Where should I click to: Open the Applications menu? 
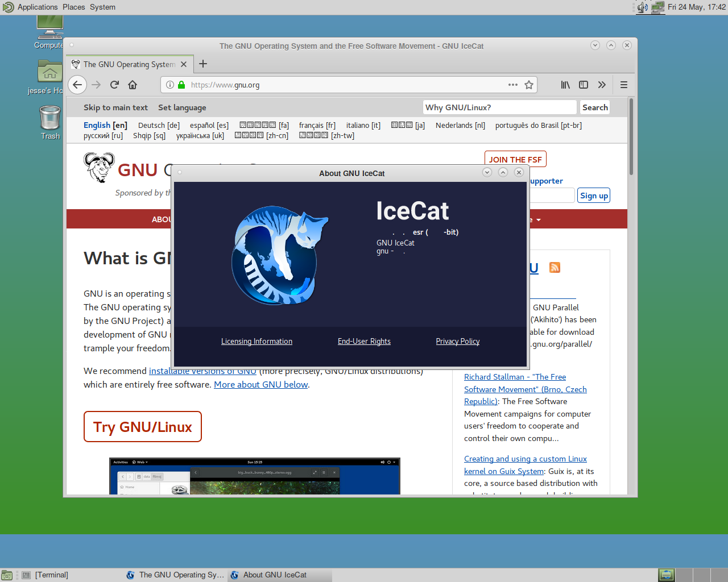38,7
